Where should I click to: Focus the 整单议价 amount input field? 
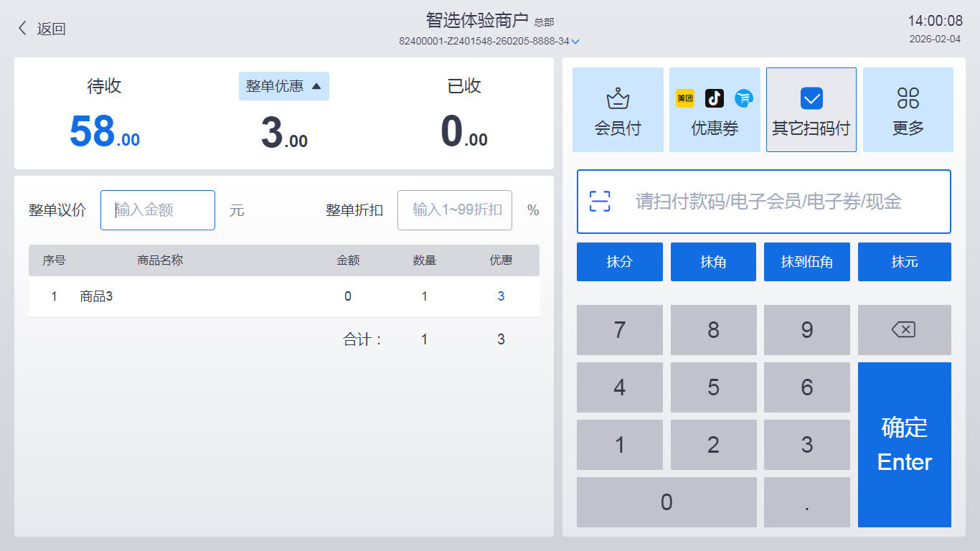tap(158, 210)
